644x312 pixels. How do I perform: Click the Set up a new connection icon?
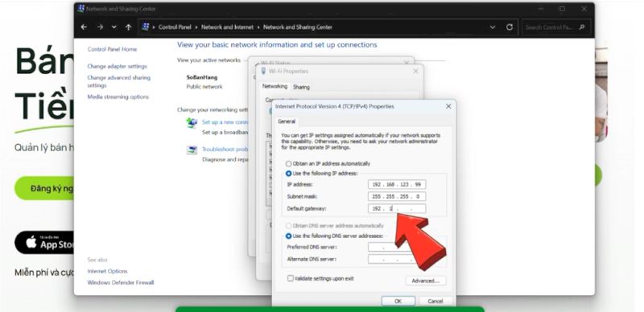point(192,123)
